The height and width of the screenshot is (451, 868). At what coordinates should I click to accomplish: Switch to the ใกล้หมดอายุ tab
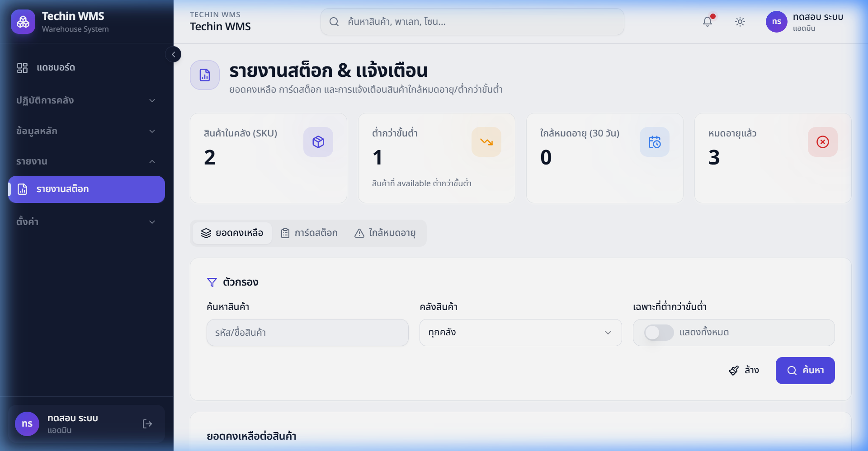[385, 233]
